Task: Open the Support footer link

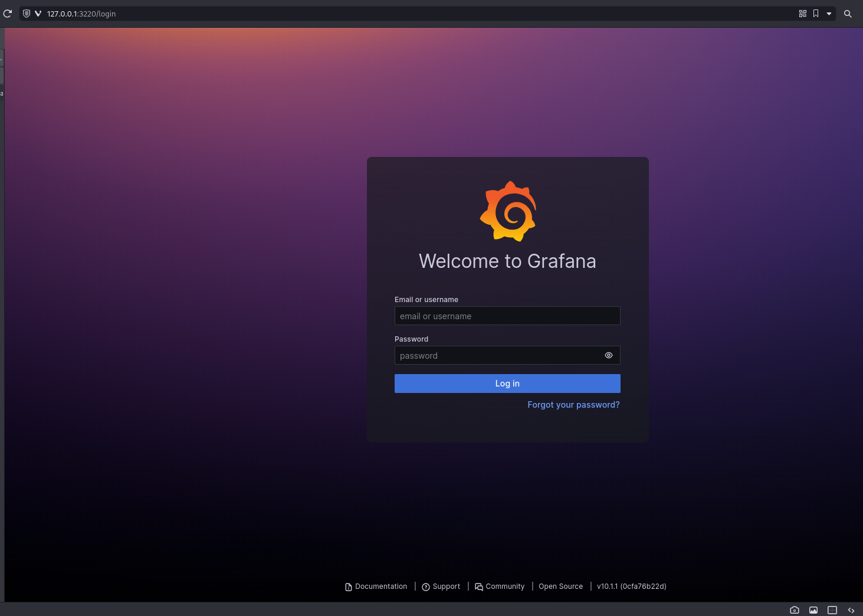Action: click(x=441, y=586)
